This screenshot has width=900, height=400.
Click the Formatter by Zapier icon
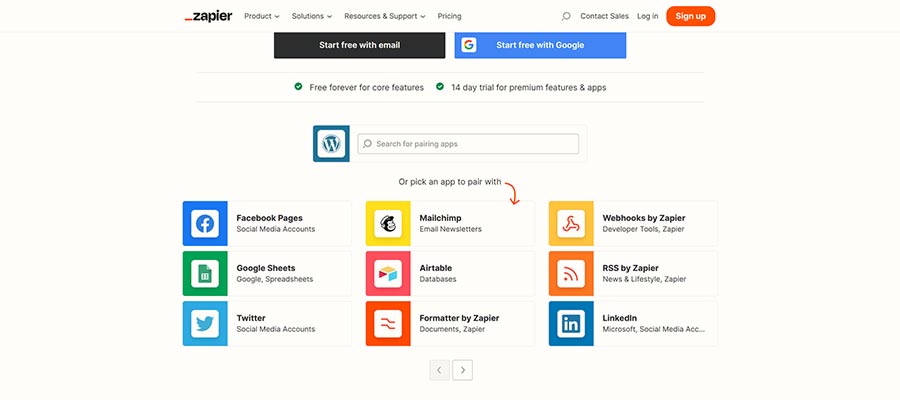(x=388, y=323)
